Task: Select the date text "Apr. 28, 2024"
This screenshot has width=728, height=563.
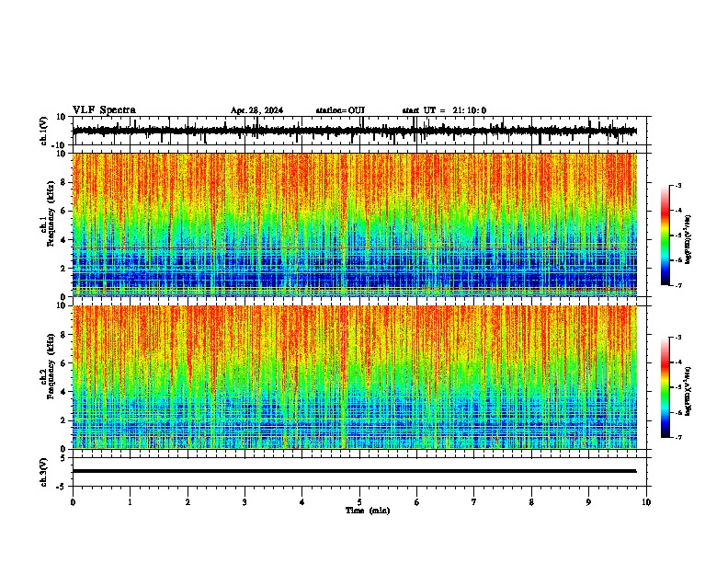Action: click(256, 110)
